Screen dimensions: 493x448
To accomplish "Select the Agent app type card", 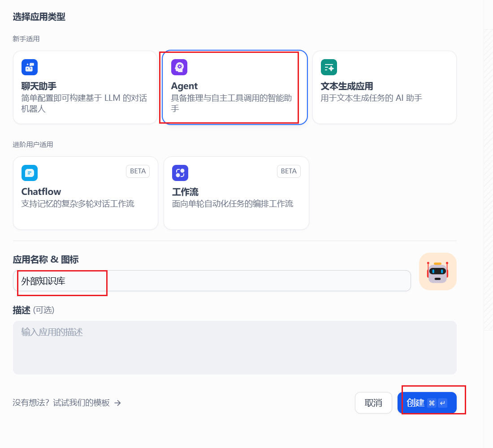I will (234, 87).
